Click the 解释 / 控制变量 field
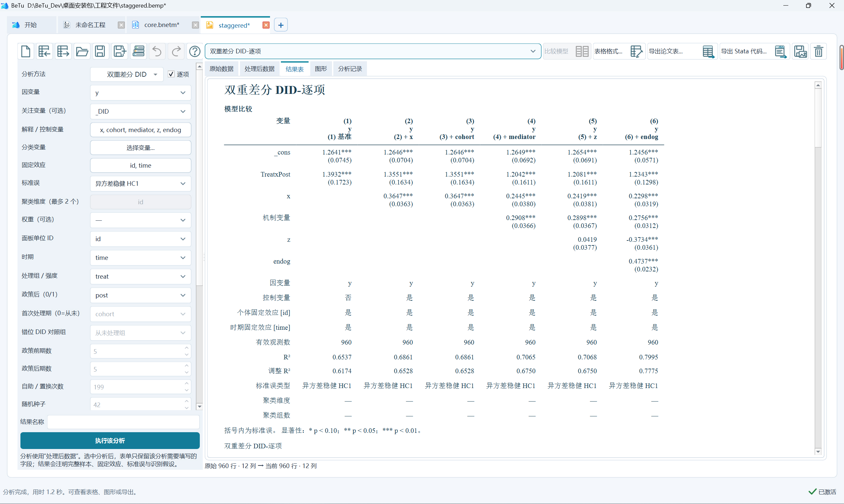844x504 pixels. pyautogui.click(x=140, y=130)
